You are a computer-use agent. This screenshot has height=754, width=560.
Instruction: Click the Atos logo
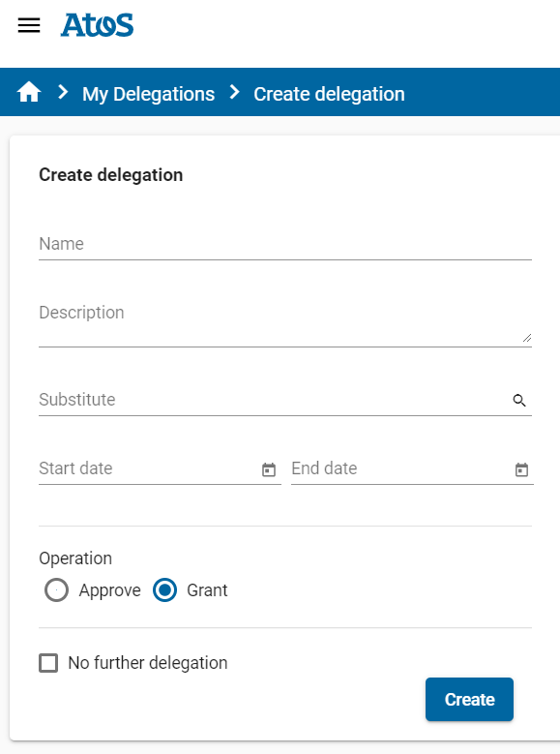point(97,25)
